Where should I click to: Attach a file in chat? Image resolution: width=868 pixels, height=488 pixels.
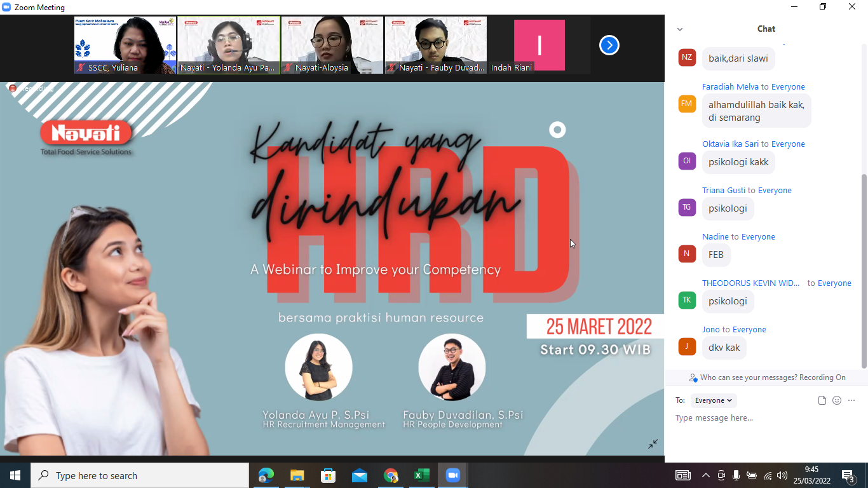pos(822,400)
